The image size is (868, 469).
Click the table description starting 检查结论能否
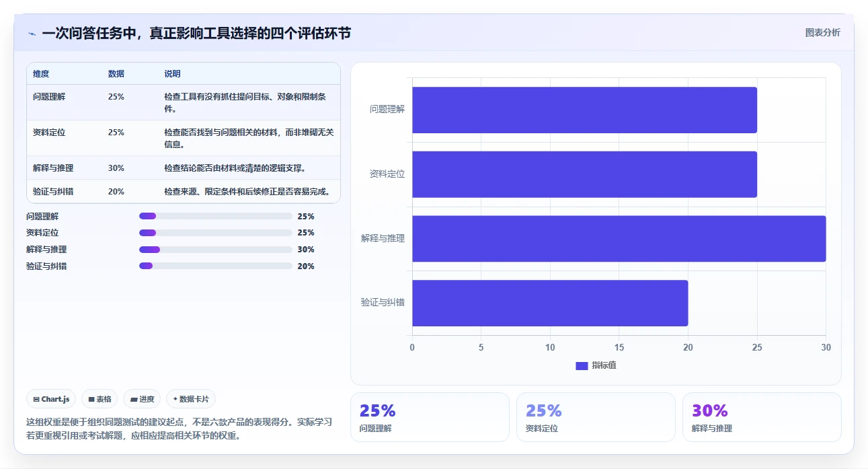(x=235, y=168)
